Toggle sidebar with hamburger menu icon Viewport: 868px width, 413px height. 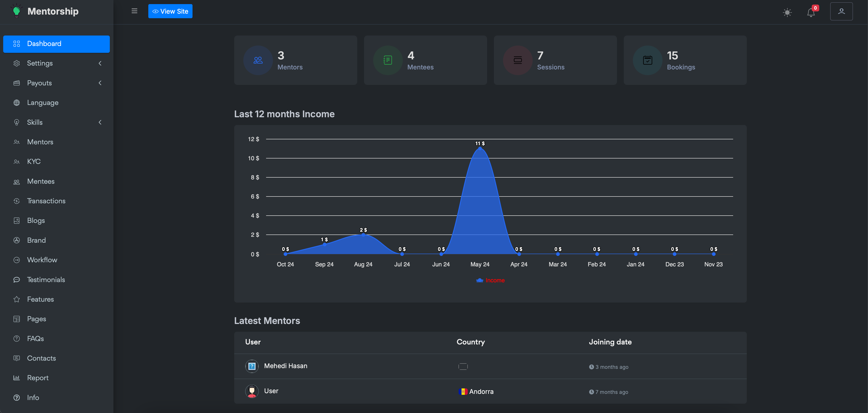click(134, 11)
